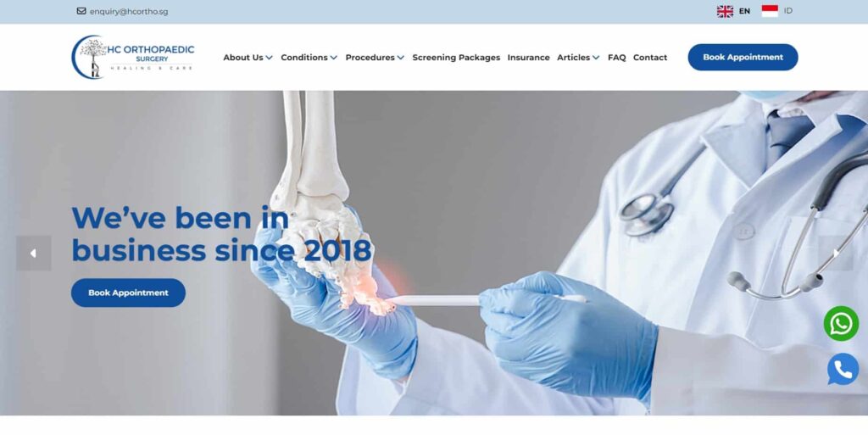
Task: Open the Screening Packages page
Action: (456, 58)
